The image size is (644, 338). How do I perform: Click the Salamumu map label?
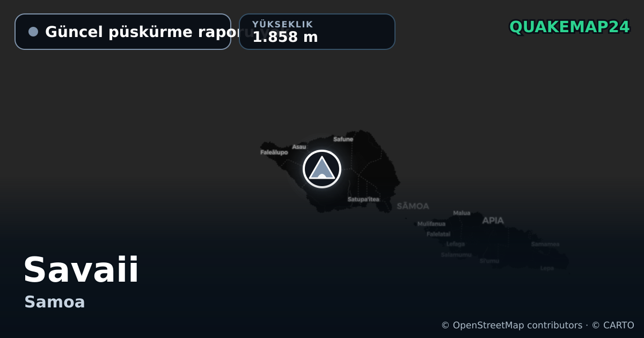456,255
